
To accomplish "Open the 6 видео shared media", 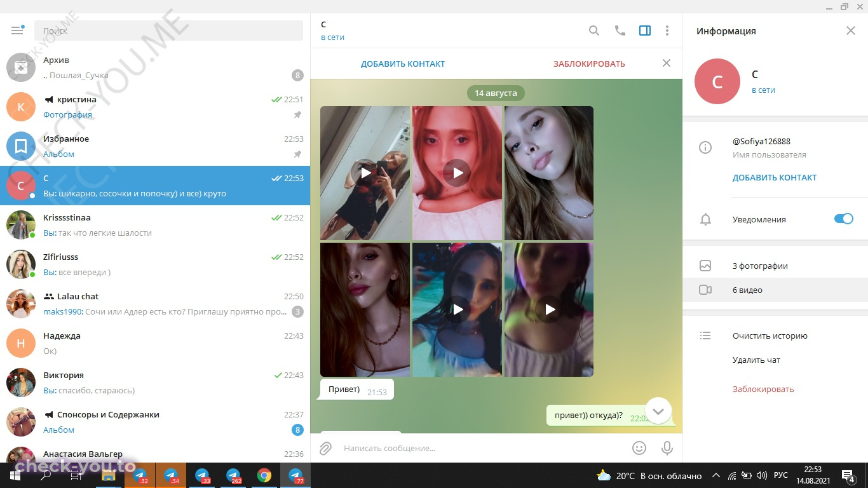I will click(775, 290).
